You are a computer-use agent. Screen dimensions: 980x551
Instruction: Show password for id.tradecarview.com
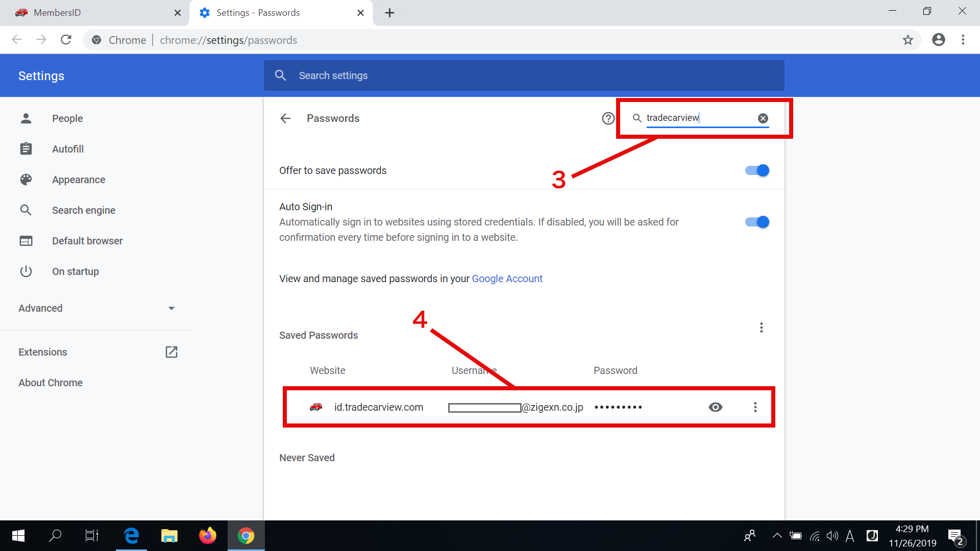[x=716, y=407]
